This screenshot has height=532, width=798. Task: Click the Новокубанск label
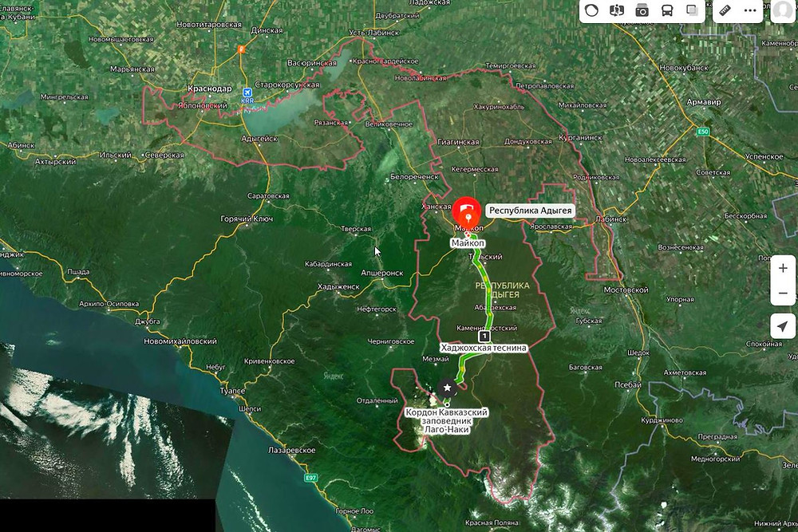[x=684, y=67]
